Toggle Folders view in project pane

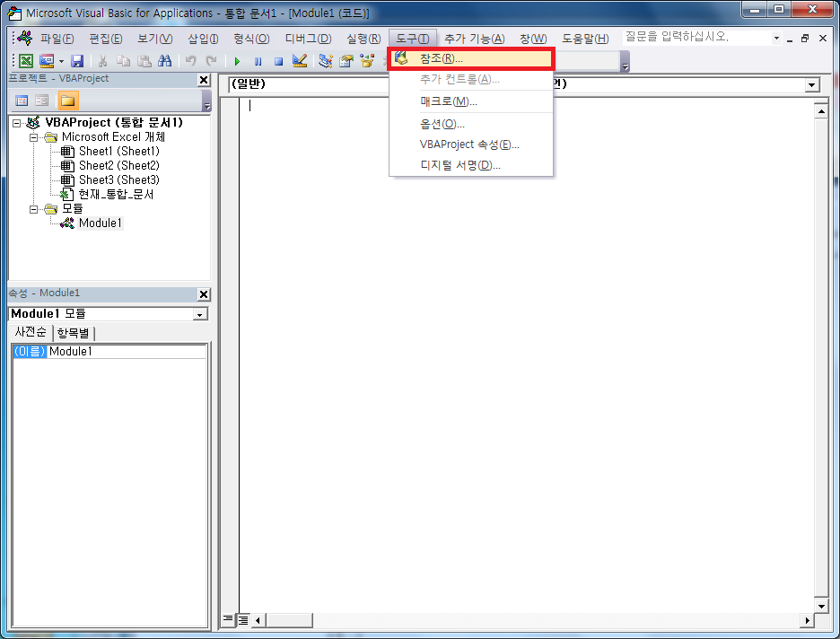[68, 101]
